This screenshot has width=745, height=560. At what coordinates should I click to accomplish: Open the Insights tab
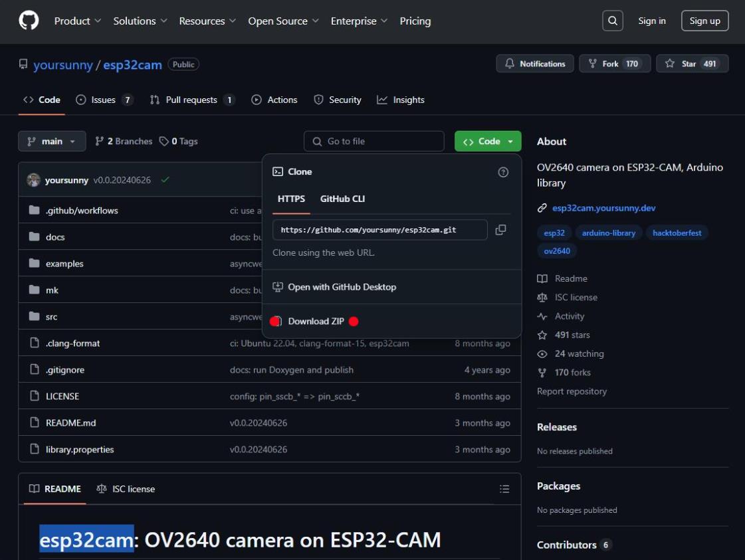401,100
